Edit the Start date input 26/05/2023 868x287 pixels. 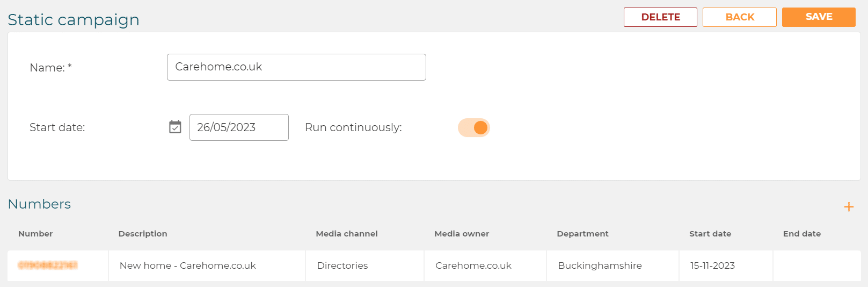pyautogui.click(x=239, y=127)
